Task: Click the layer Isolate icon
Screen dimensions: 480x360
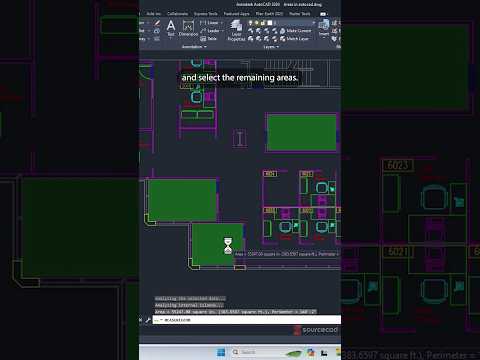Action: (258, 31)
